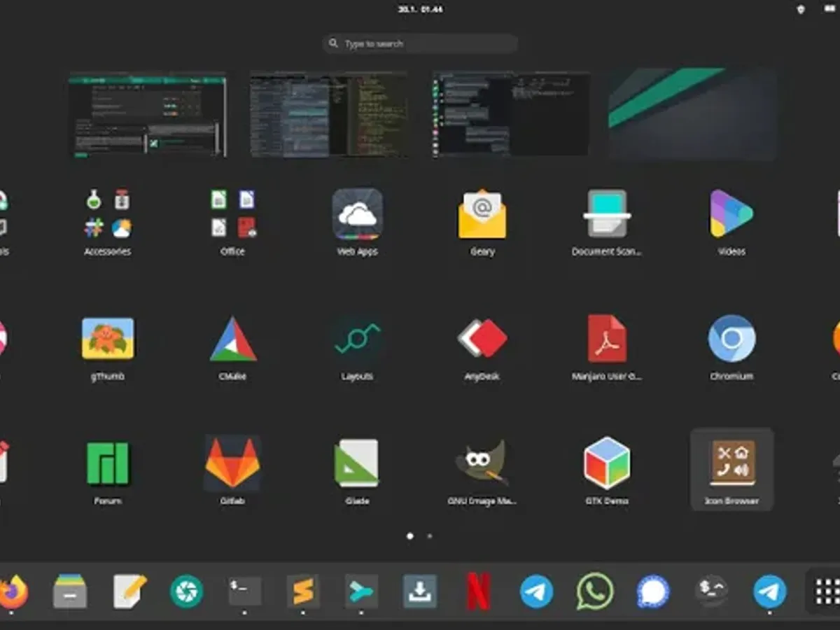Toggle the Show Applications grid button
Viewport: 840px width, 630px height.
point(826,592)
